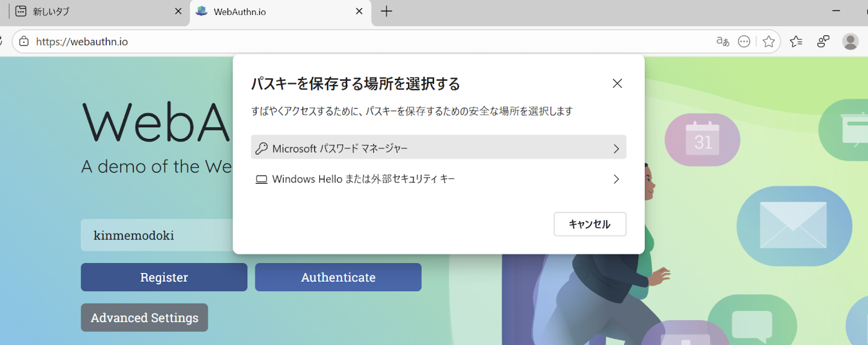Click the dialog title パスキーを保存する場所を選択する
Viewport: 868px width, 345px height.
click(x=355, y=83)
